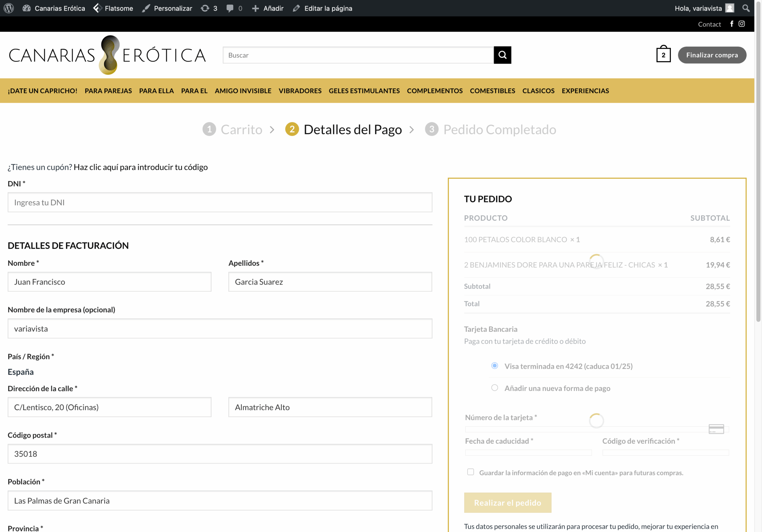Viewport: 762px width, 532px height.
Task: Select the Visa ending 4242 option
Action: pos(494,366)
